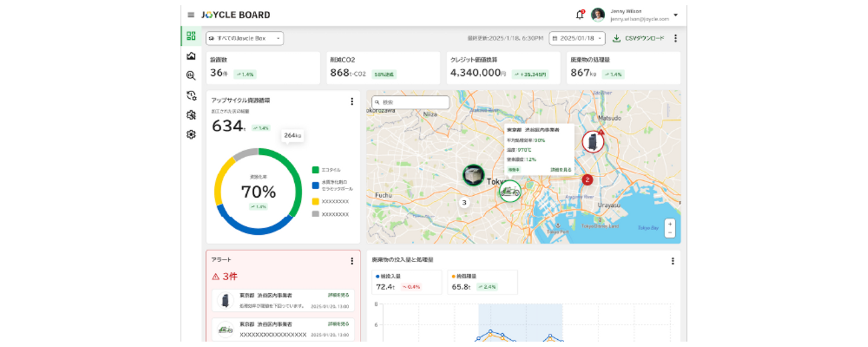Viewport: 868px width, 347px height.
Task: Open the settings gear at sidebar bottom
Action: 191,134
